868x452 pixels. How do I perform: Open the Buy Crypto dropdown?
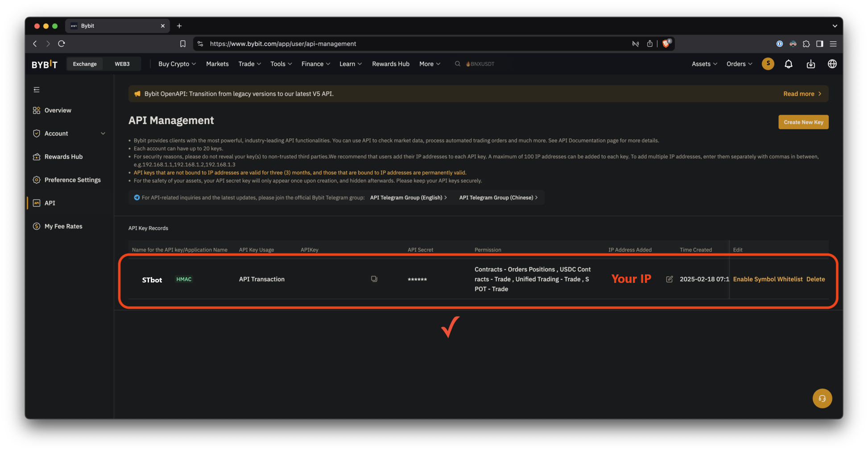[x=177, y=64]
